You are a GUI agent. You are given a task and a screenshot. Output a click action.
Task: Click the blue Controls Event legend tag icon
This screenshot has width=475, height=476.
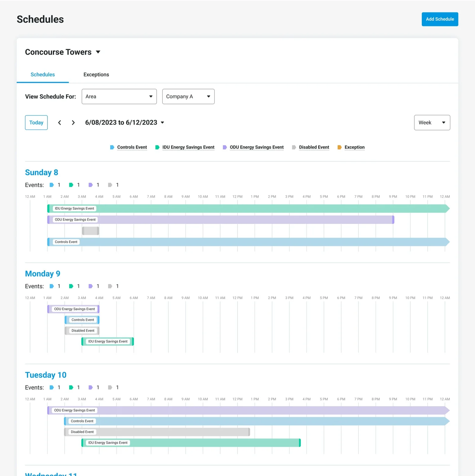pos(112,147)
